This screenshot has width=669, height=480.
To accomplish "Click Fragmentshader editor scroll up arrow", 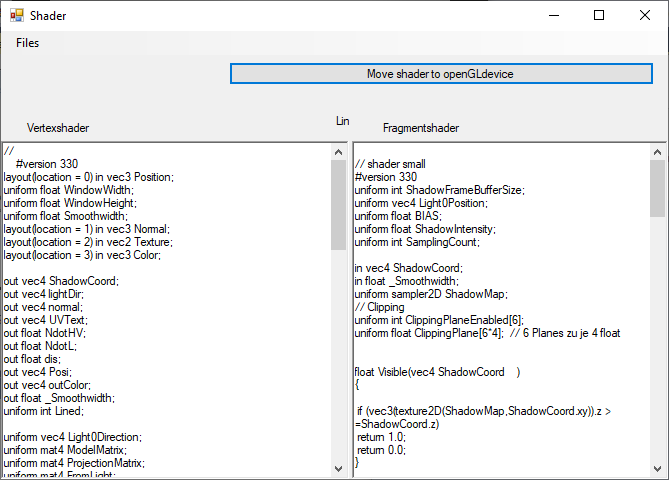I will [x=657, y=150].
